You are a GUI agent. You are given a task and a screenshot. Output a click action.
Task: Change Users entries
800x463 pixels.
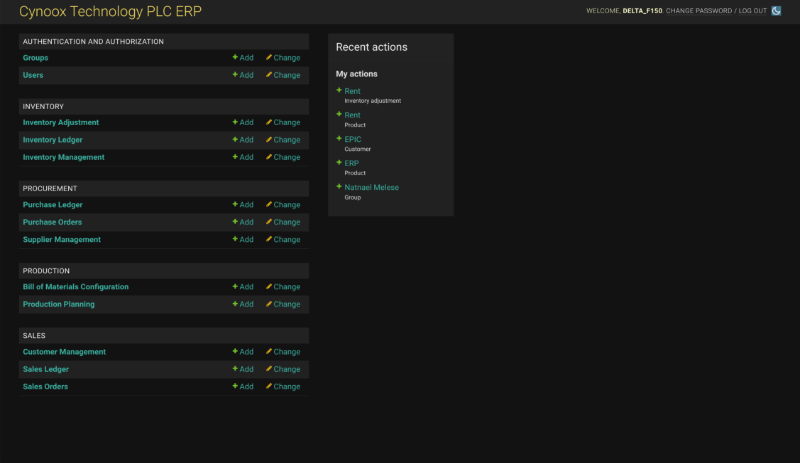[x=283, y=75]
